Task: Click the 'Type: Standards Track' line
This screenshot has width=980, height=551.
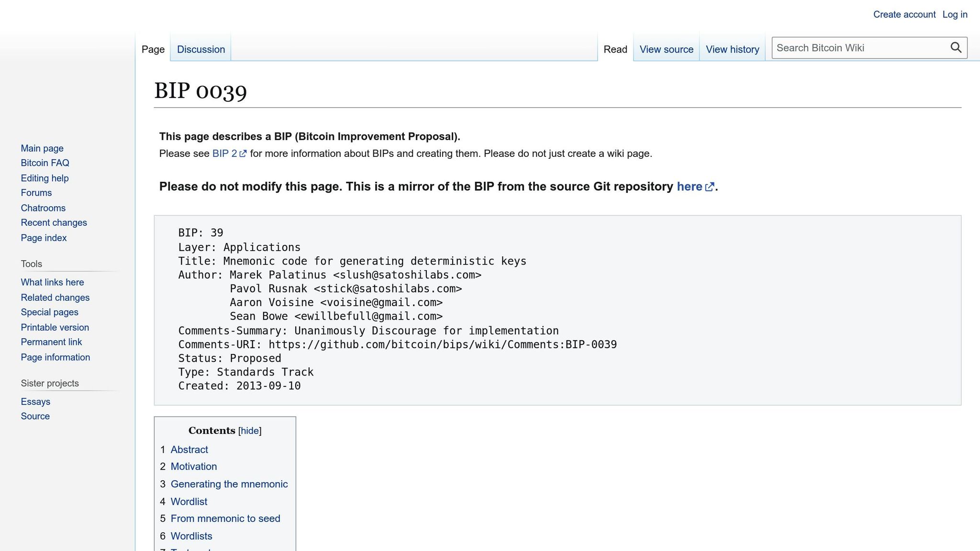Action: coord(246,372)
